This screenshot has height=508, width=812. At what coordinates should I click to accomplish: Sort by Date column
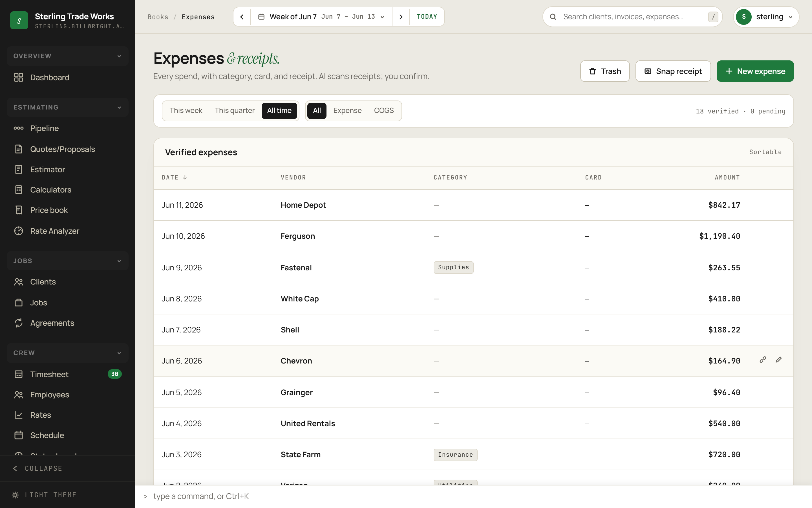(174, 178)
